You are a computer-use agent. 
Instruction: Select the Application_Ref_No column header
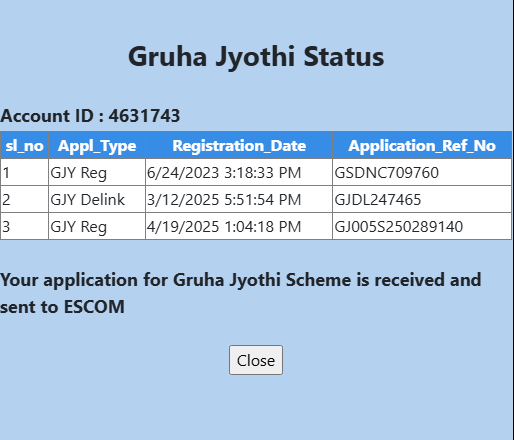[x=422, y=145]
